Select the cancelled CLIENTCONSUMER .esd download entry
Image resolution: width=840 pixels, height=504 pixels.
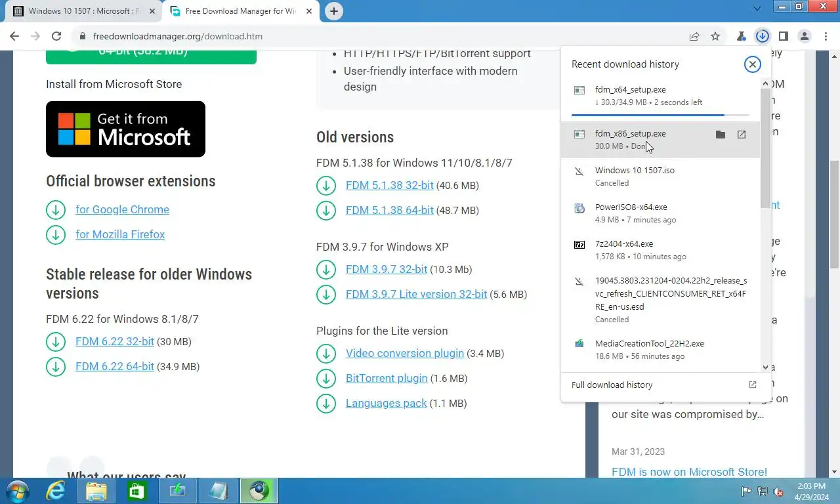pyautogui.click(x=660, y=299)
